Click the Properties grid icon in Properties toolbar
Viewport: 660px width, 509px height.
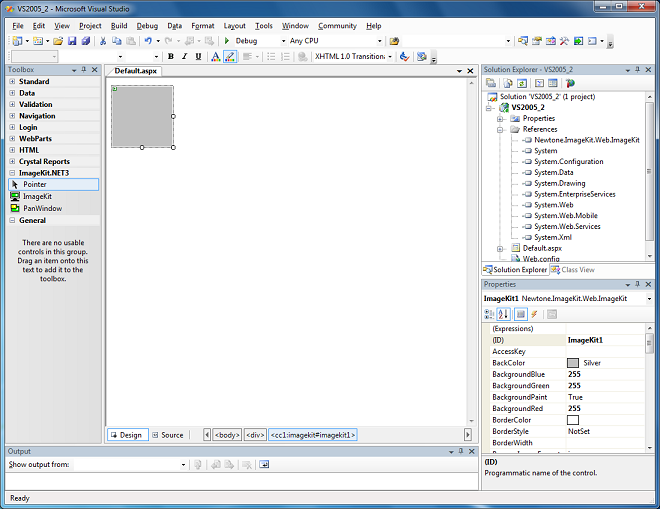521,314
